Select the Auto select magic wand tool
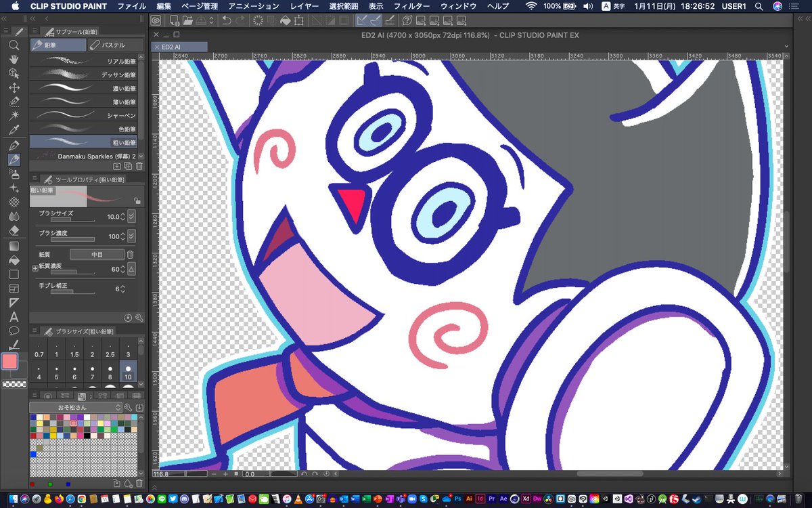 click(x=14, y=116)
